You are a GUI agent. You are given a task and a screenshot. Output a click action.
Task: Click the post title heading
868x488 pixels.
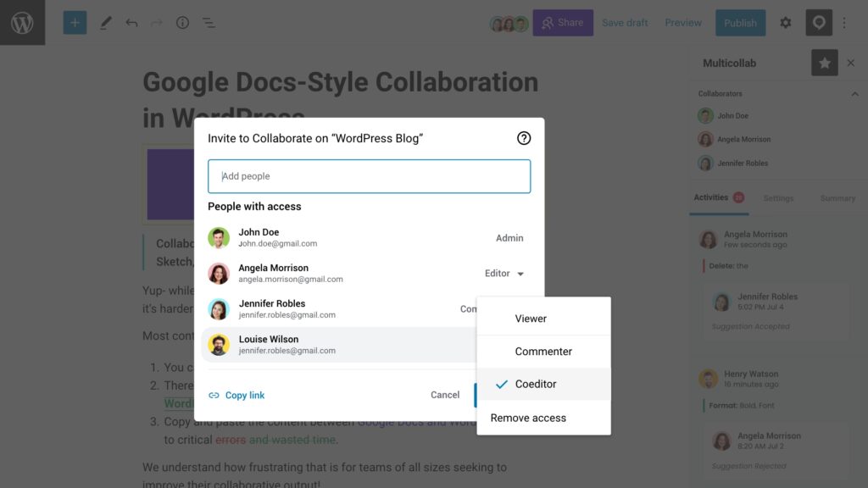[341, 100]
